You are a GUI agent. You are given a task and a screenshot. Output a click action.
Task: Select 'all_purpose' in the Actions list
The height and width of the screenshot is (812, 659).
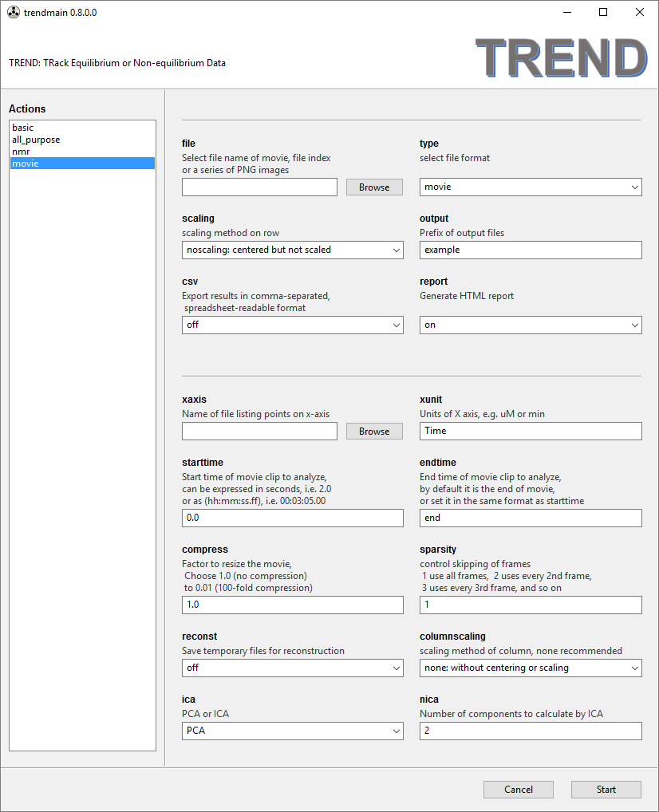(x=36, y=140)
